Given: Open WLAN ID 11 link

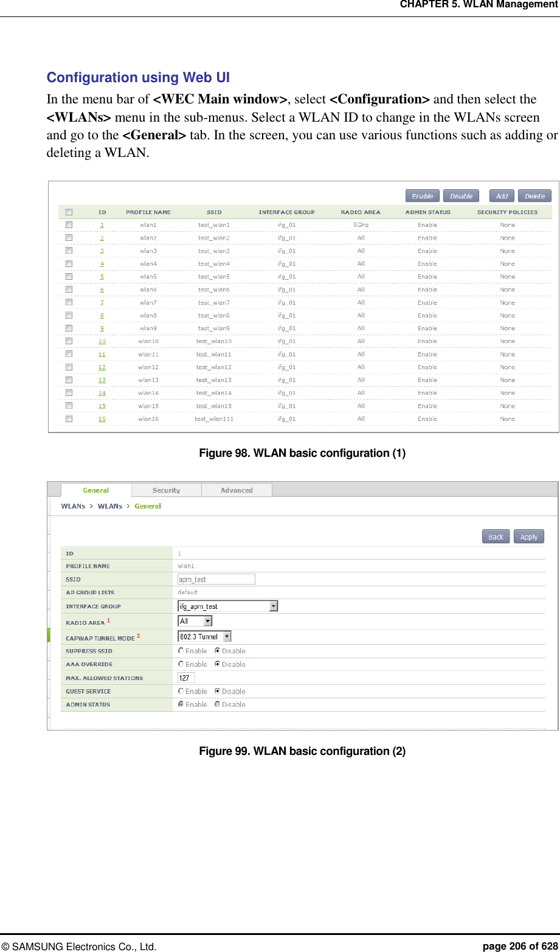Looking at the screenshot, I should coord(102,354).
